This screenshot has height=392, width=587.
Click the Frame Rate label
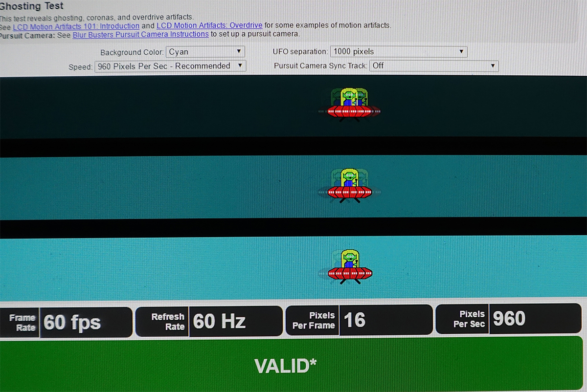23,323
